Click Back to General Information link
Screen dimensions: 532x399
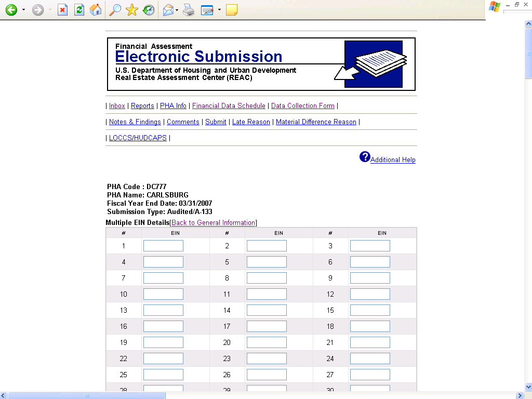tap(213, 222)
